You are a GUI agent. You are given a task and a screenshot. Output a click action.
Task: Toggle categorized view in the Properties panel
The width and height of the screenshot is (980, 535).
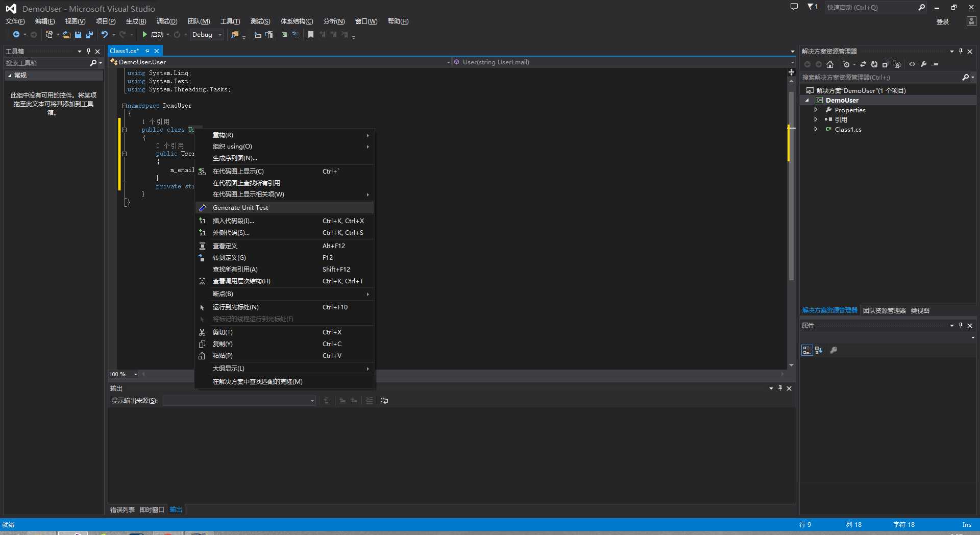tap(806, 350)
